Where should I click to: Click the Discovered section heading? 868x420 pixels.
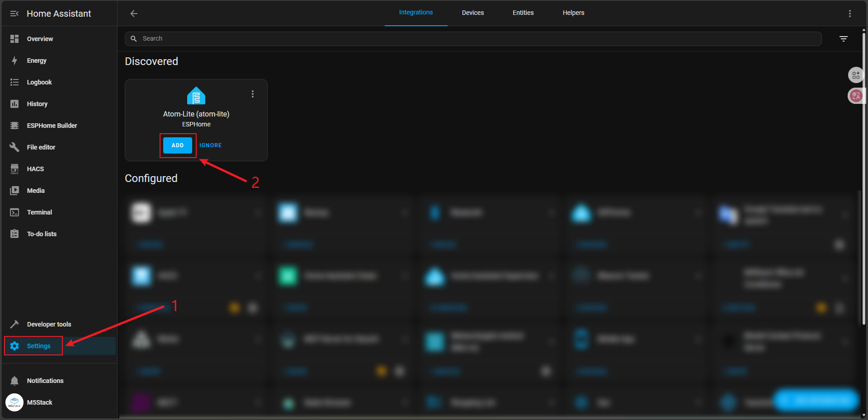pyautogui.click(x=151, y=61)
